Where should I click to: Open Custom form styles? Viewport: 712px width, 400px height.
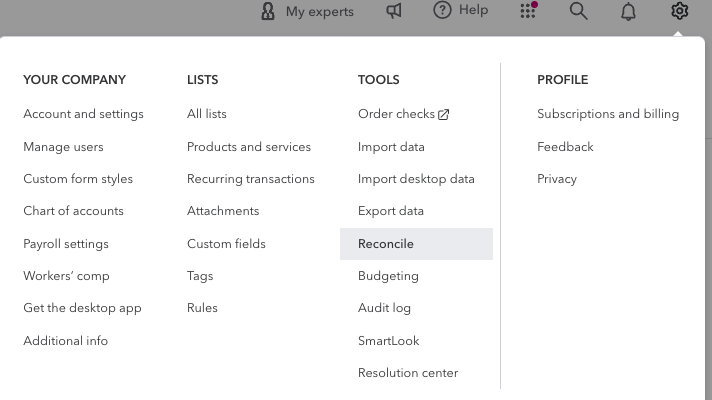(x=78, y=179)
